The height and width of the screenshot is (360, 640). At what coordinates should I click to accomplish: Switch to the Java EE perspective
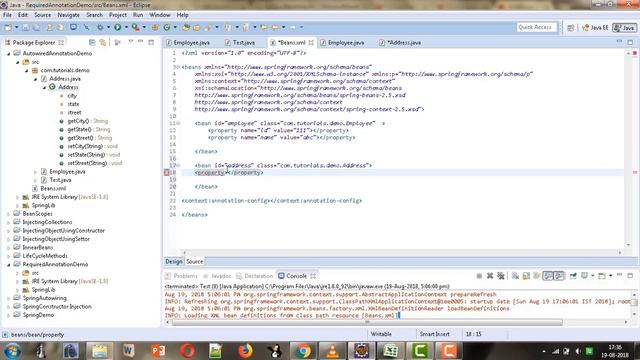(x=595, y=27)
